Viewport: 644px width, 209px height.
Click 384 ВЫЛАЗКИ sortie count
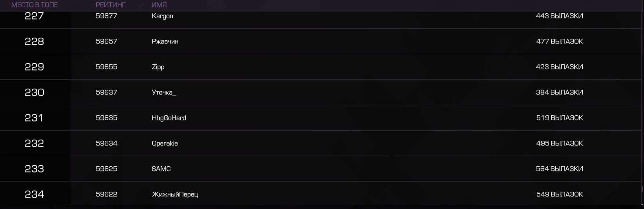click(560, 93)
